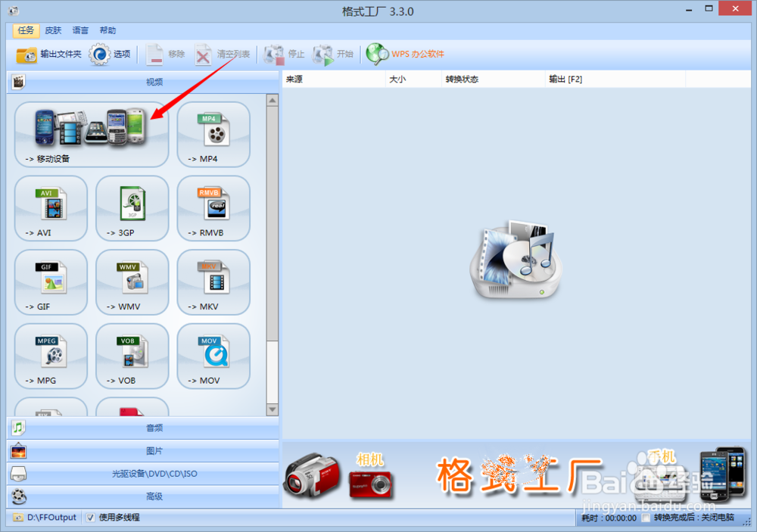Open the 皮肤 skin menu
This screenshot has width=757, height=532.
tap(53, 30)
